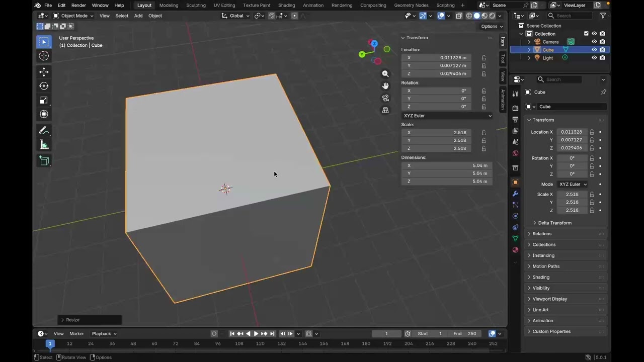Screen dimensions: 644x362
Task: Expand the Light item in outliner
Action: [x=529, y=58]
